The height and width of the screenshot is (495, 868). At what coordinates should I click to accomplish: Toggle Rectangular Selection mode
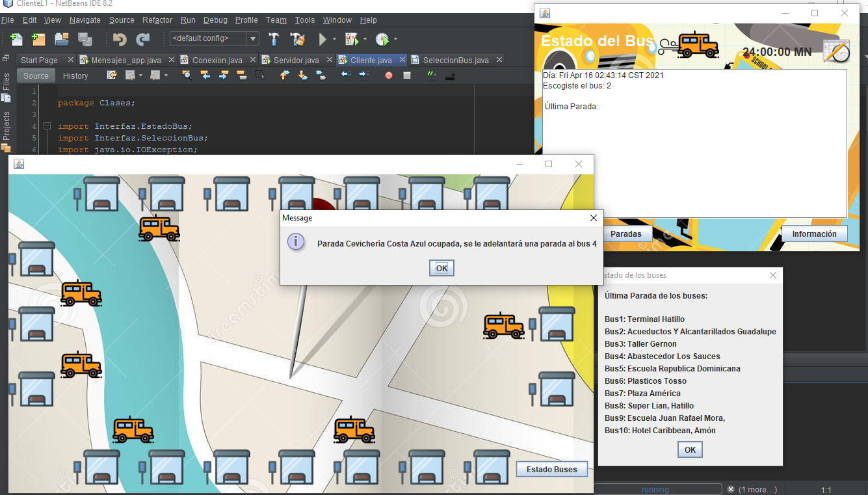pyautogui.click(x=259, y=75)
